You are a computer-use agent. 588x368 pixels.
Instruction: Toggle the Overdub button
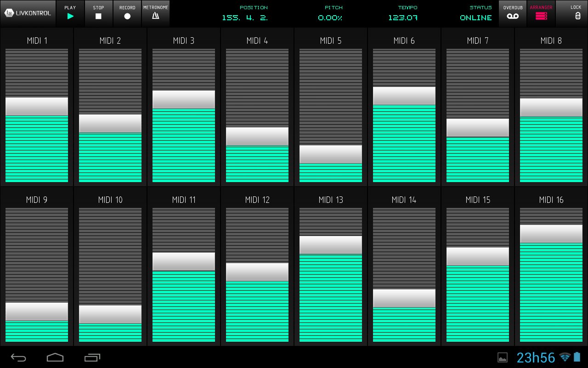tap(513, 13)
